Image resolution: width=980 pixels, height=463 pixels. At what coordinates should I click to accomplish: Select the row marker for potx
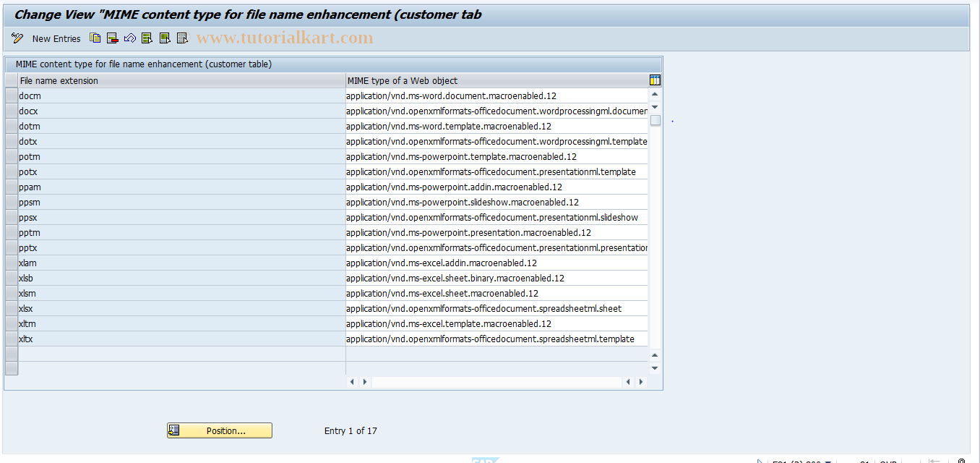11,171
